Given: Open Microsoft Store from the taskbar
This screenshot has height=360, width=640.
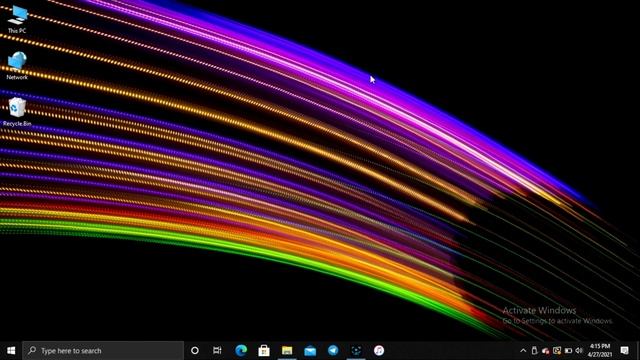Looking at the screenshot, I should click(x=264, y=351).
